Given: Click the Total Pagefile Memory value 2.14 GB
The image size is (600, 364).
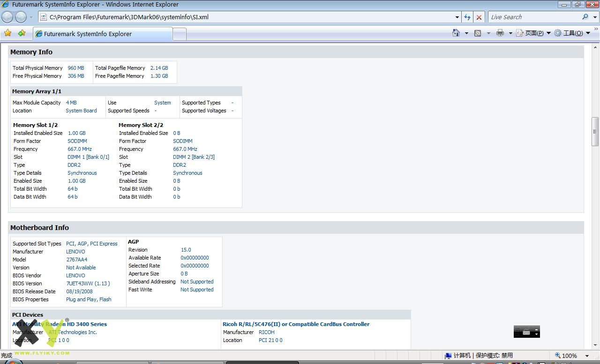Looking at the screenshot, I should 159,68.
